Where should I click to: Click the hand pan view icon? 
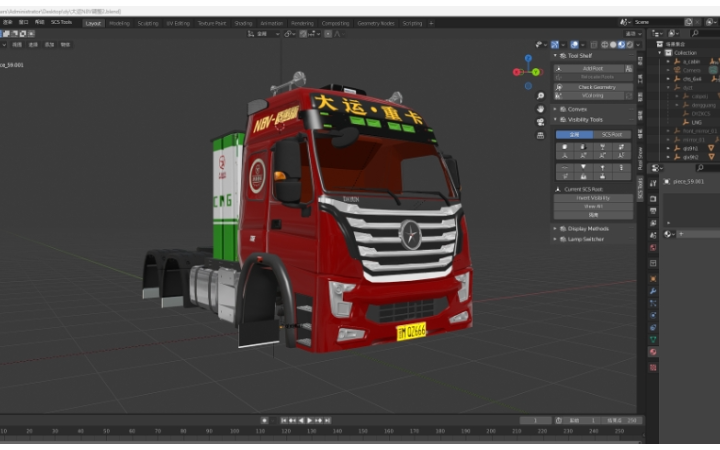point(540,109)
